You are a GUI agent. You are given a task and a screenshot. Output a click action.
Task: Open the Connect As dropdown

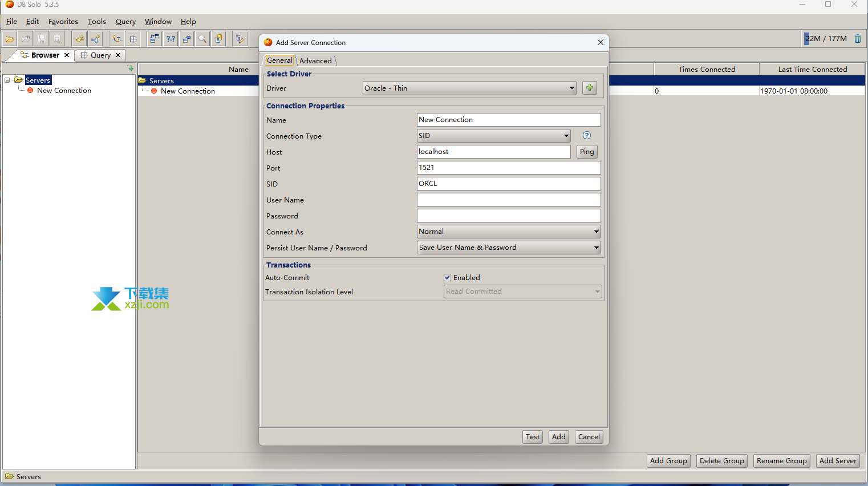[509, 232]
